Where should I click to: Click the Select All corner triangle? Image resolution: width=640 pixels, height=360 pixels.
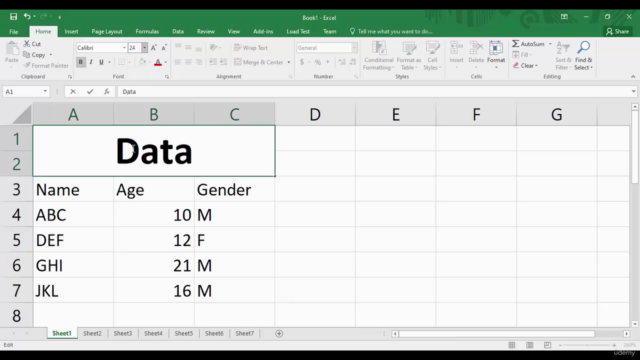22,114
